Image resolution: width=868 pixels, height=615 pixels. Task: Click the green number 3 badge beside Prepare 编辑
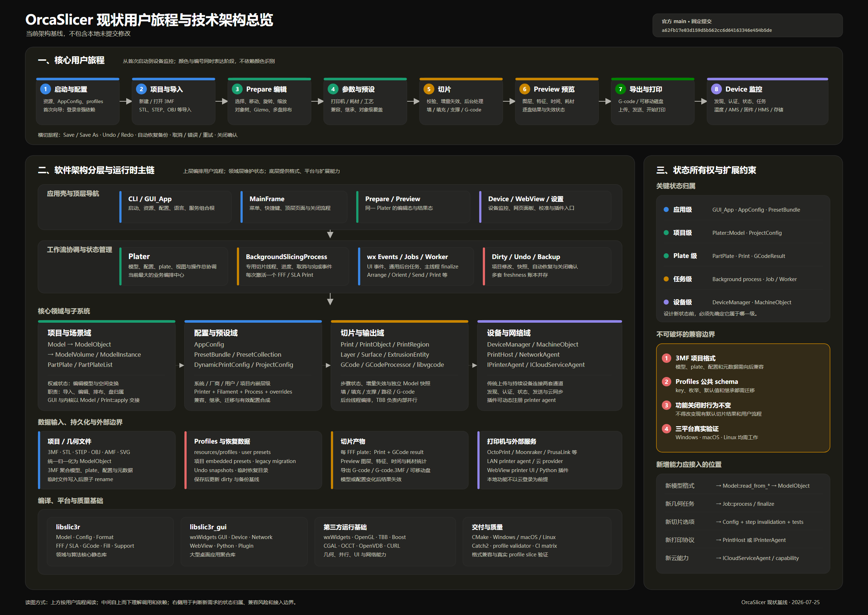(237, 89)
